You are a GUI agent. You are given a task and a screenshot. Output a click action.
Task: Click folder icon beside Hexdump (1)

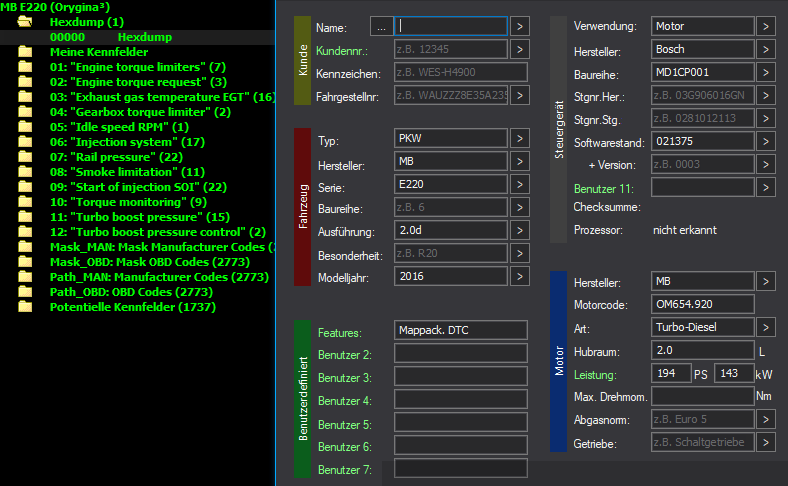(x=25, y=22)
